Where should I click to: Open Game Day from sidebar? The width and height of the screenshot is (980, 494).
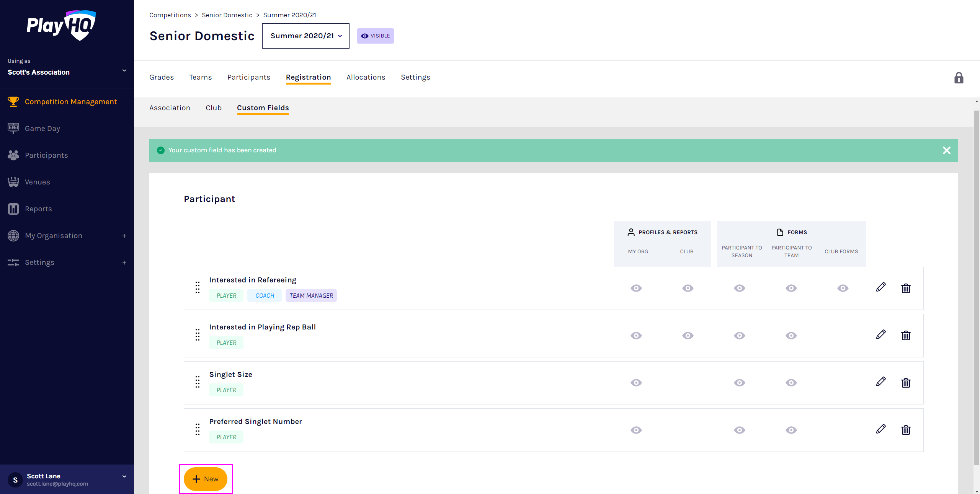[42, 129]
